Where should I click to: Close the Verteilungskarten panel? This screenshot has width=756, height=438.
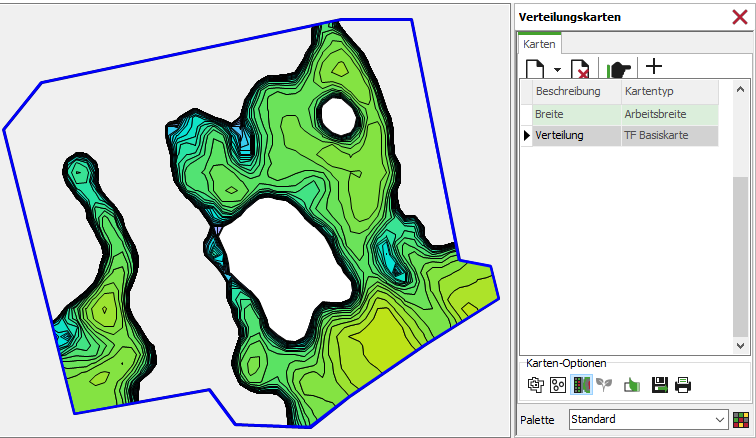(x=740, y=16)
